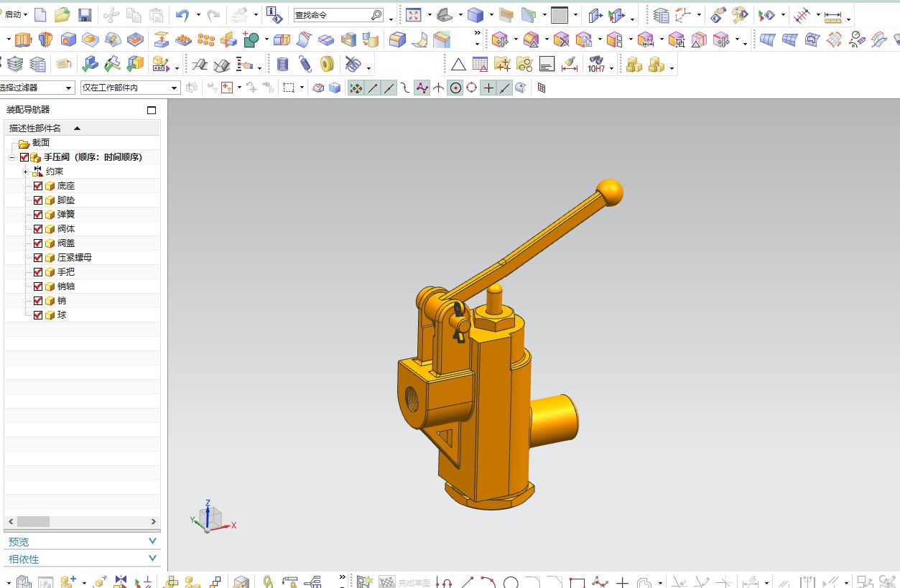The image size is (900, 588).
Task: Click the cylindrical spring tool icon
Action: pos(283,65)
